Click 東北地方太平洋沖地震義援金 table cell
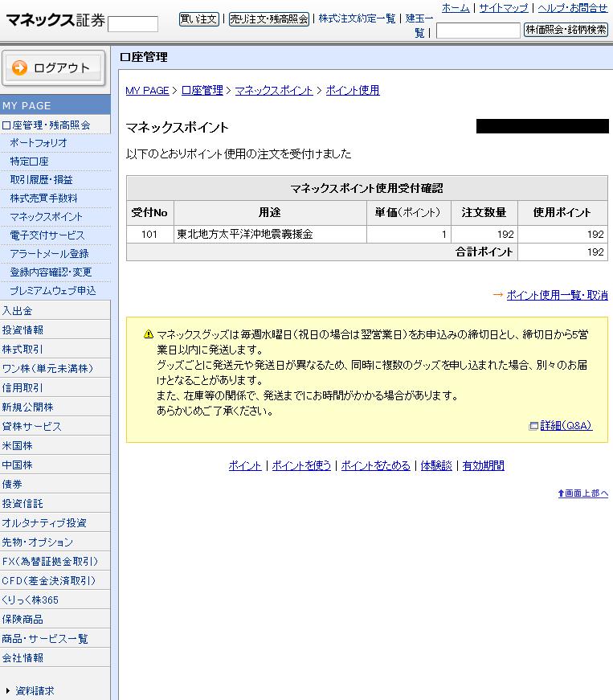This screenshot has height=700, width=613. [271, 235]
